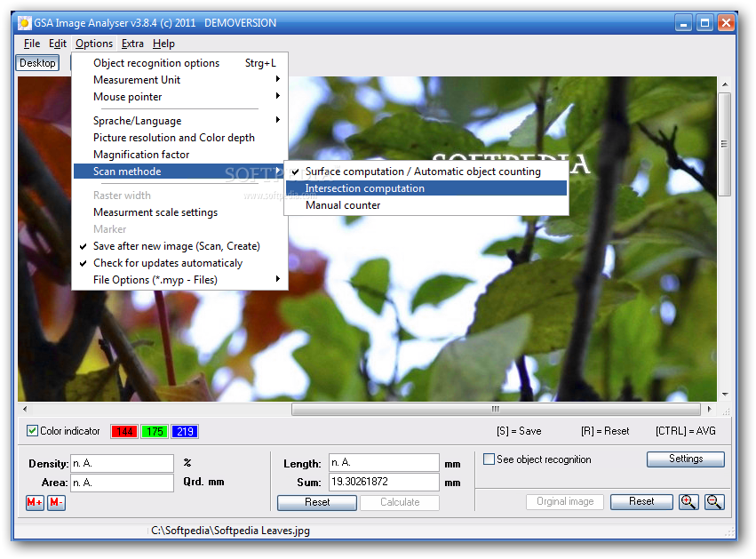Open Picture resolution and Color depth
Viewport: 756px width, 559px height.
tap(180, 138)
